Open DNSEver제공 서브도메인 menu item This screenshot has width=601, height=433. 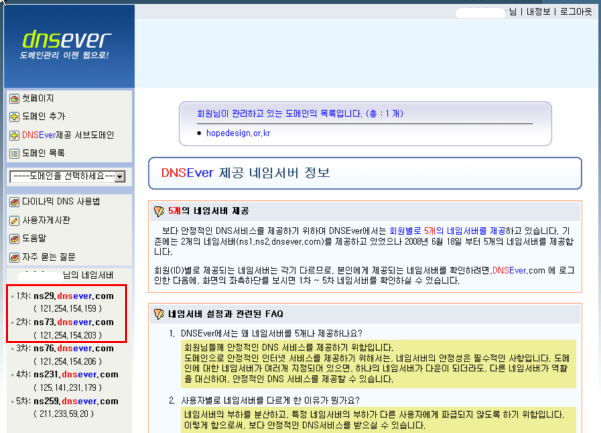click(68, 135)
